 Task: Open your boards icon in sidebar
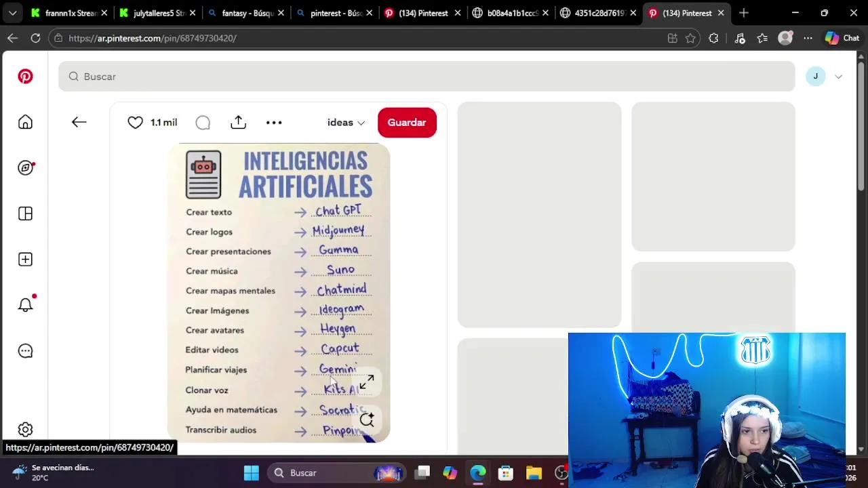click(x=25, y=213)
